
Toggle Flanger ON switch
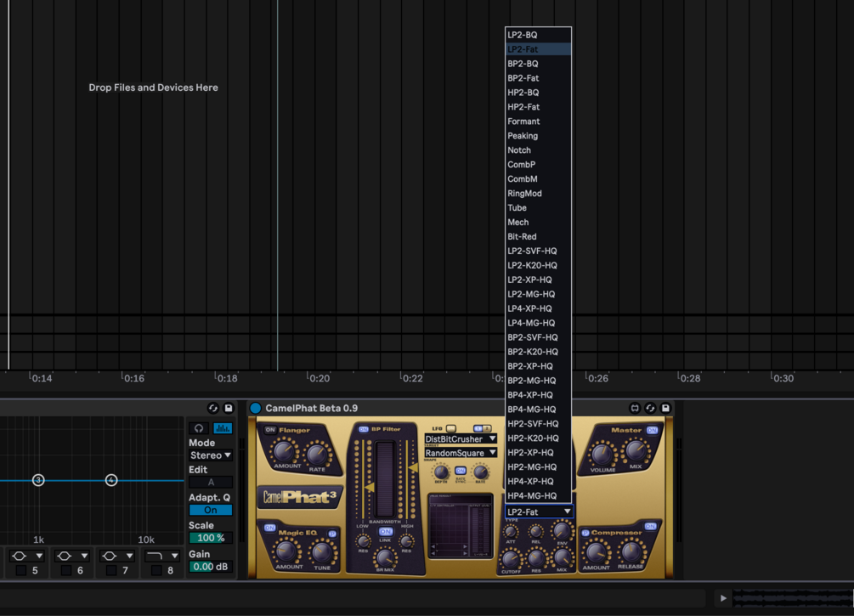270,430
